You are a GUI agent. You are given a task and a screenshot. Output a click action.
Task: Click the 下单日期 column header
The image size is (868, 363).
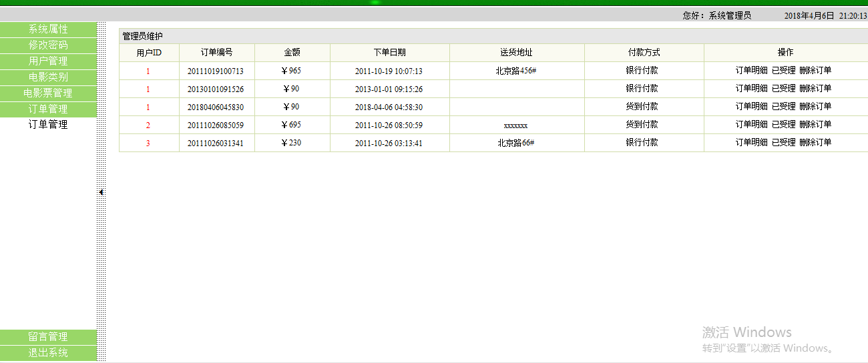pyautogui.click(x=389, y=52)
